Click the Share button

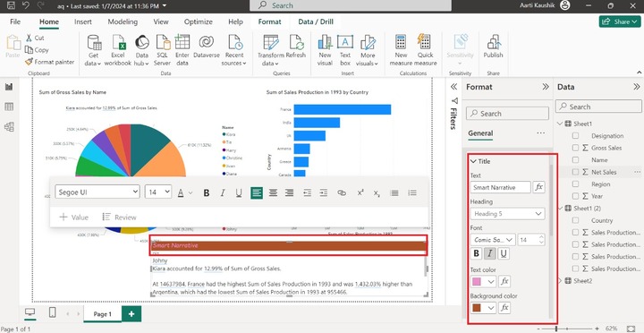(x=620, y=21)
